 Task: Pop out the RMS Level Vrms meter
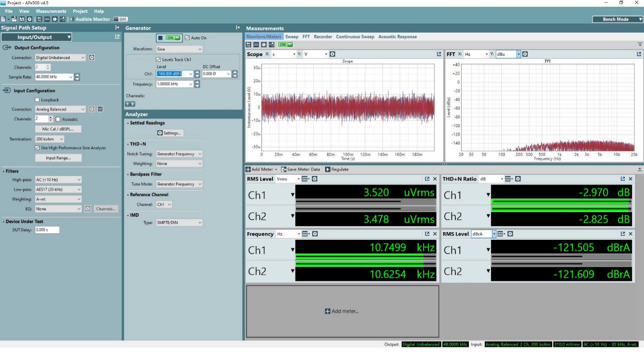point(427,179)
